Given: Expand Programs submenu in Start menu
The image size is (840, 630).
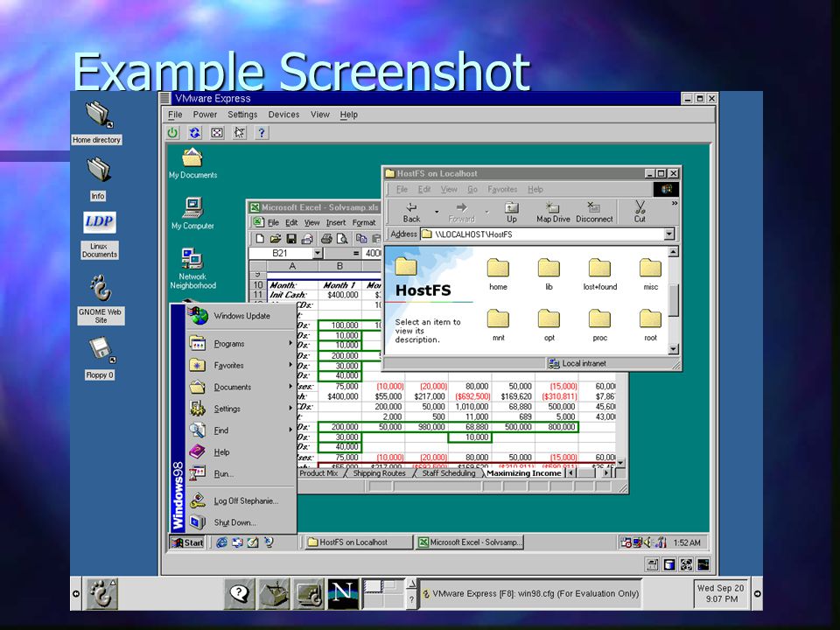Looking at the screenshot, I should (241, 343).
